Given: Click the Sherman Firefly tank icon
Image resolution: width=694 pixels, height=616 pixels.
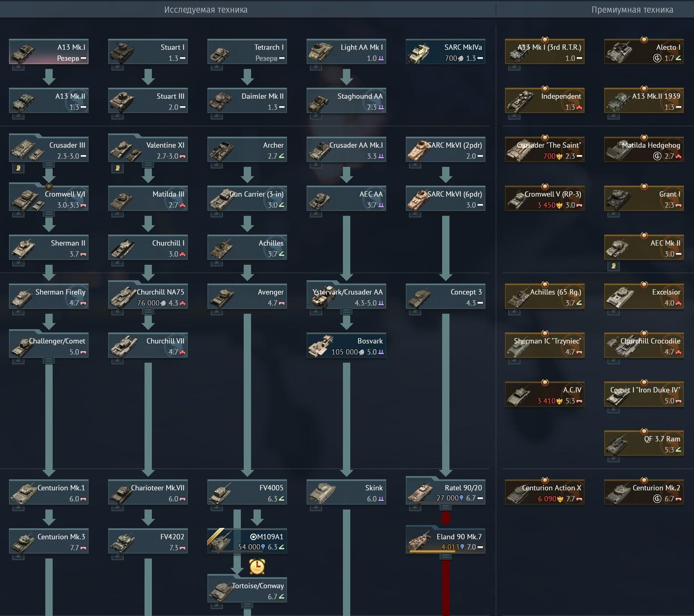Looking at the screenshot, I should click(21, 298).
